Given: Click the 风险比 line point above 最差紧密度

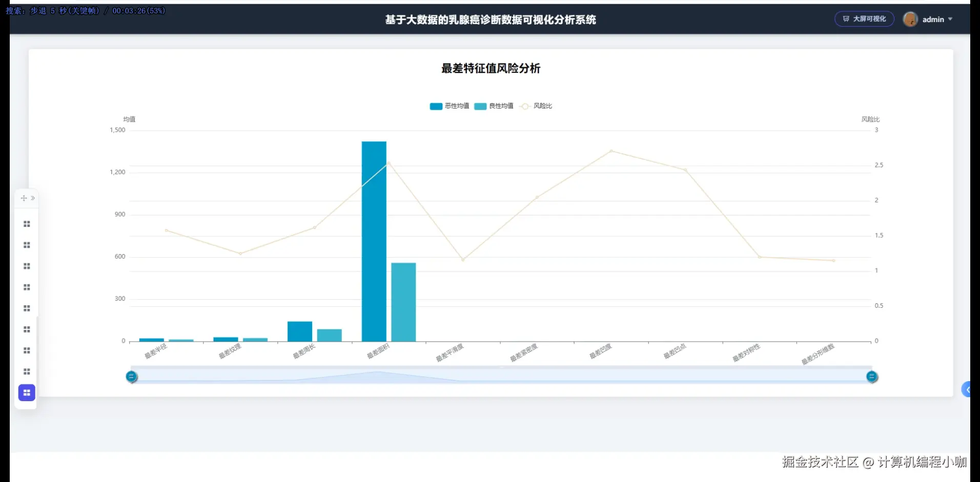Looking at the screenshot, I should pyautogui.click(x=537, y=197).
